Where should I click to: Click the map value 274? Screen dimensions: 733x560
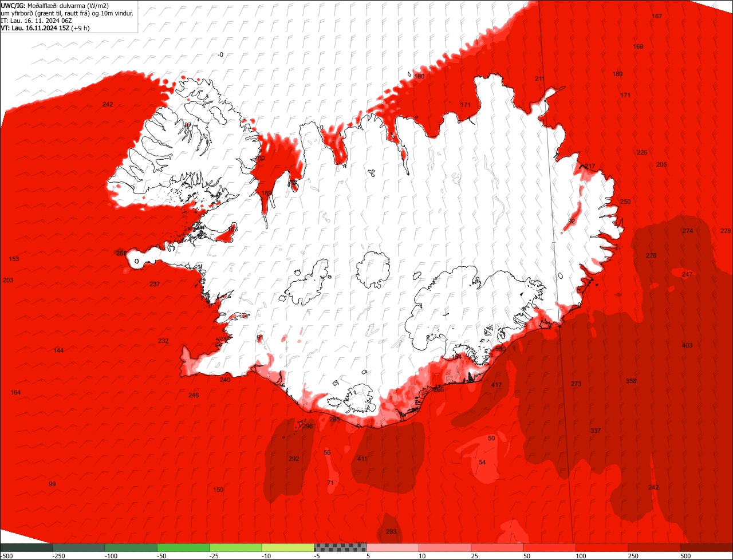[688, 231]
